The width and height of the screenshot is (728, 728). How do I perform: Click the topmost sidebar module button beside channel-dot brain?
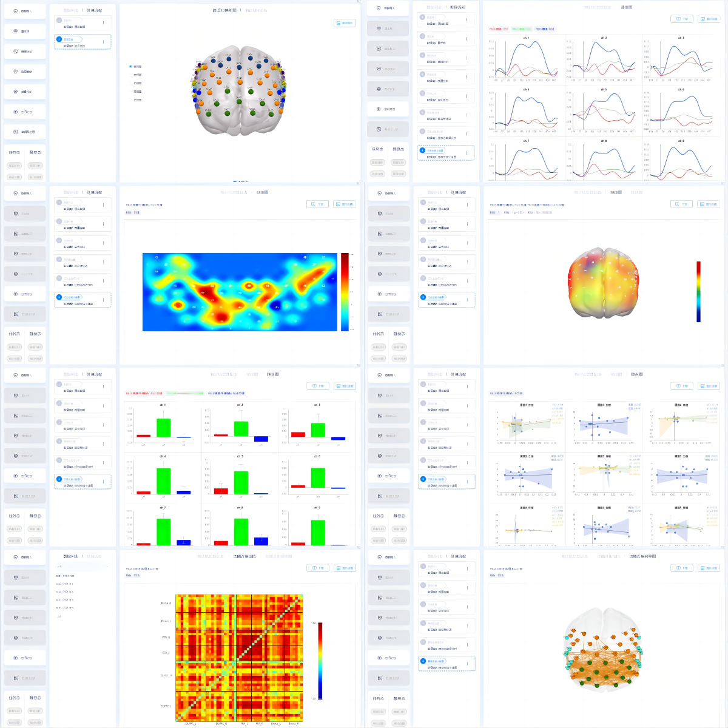pos(25,11)
